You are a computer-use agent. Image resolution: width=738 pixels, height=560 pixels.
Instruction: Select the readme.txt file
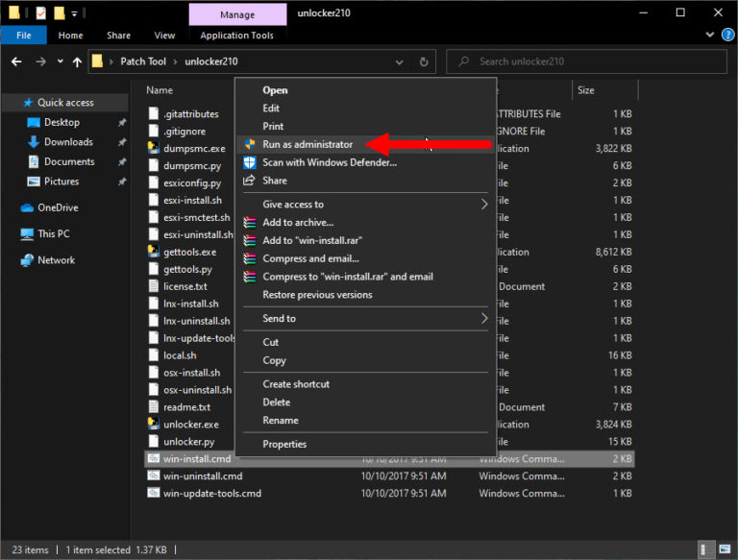tap(186, 407)
